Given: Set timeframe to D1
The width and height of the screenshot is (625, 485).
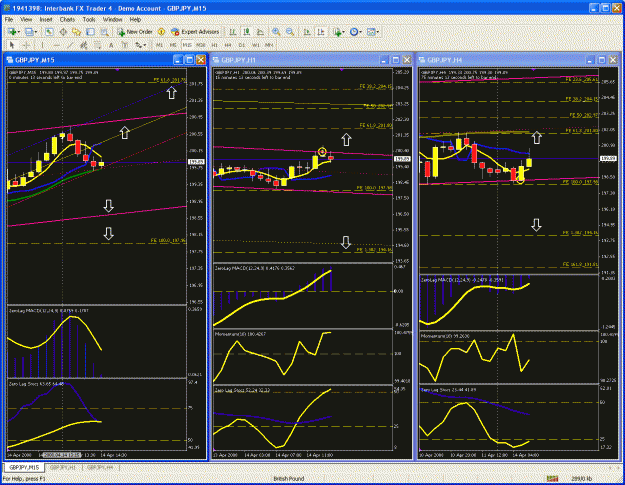Looking at the screenshot, I should point(242,45).
